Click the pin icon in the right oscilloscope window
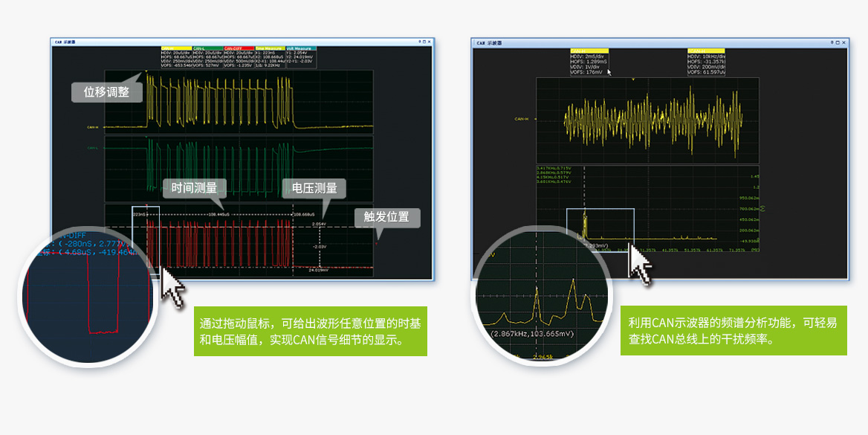This screenshot has width=868, height=435. (x=833, y=43)
